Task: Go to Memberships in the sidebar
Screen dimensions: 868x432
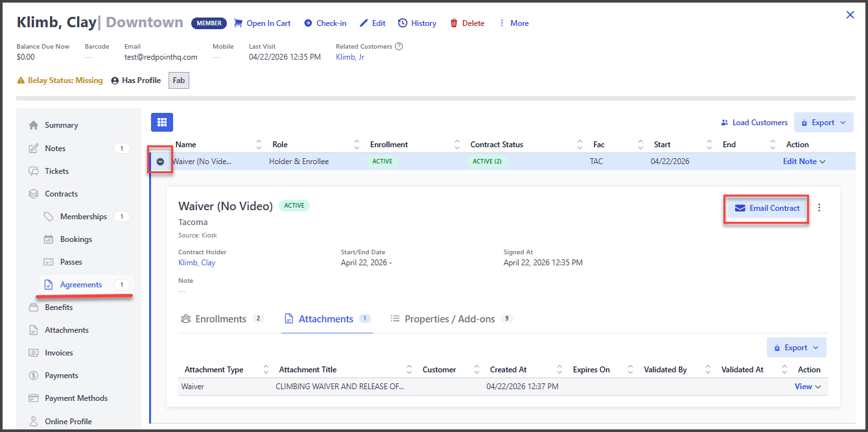Action: coord(83,217)
